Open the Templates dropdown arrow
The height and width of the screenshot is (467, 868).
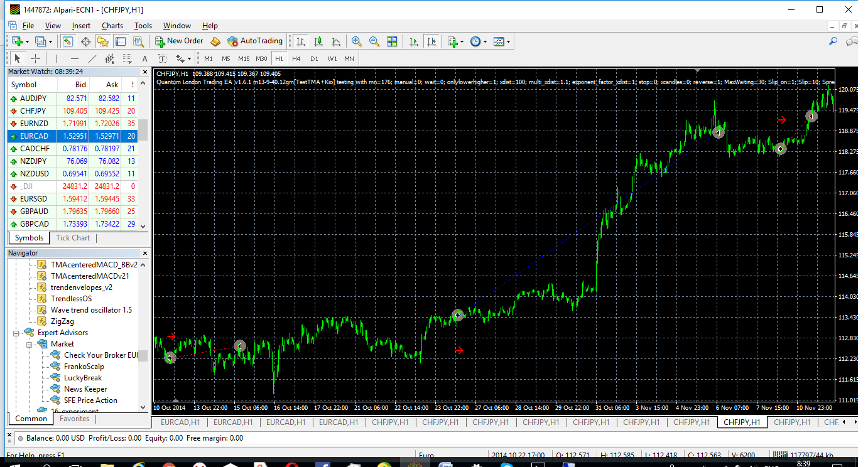click(509, 41)
